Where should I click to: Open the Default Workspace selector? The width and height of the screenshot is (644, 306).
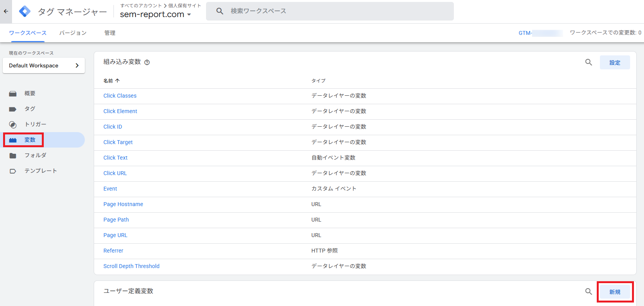click(x=44, y=65)
